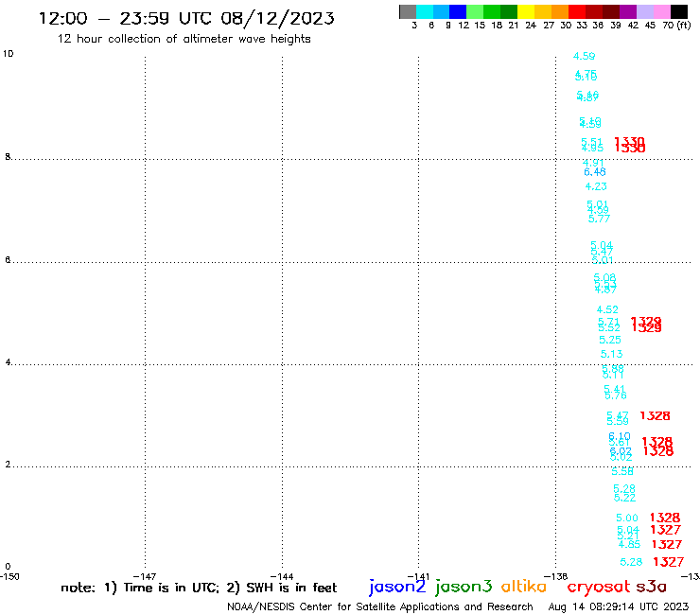
Task: Click the wave height value 4.52
Action: point(607,309)
